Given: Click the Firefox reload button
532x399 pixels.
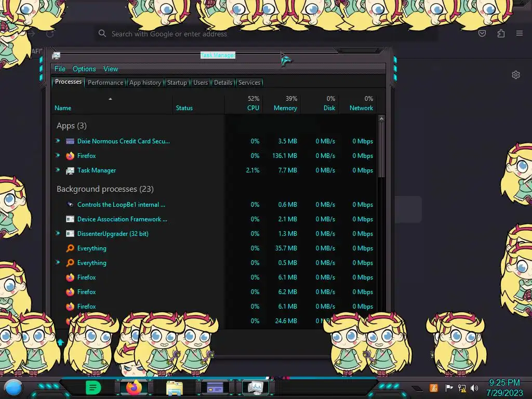Looking at the screenshot, I should click(50, 34).
